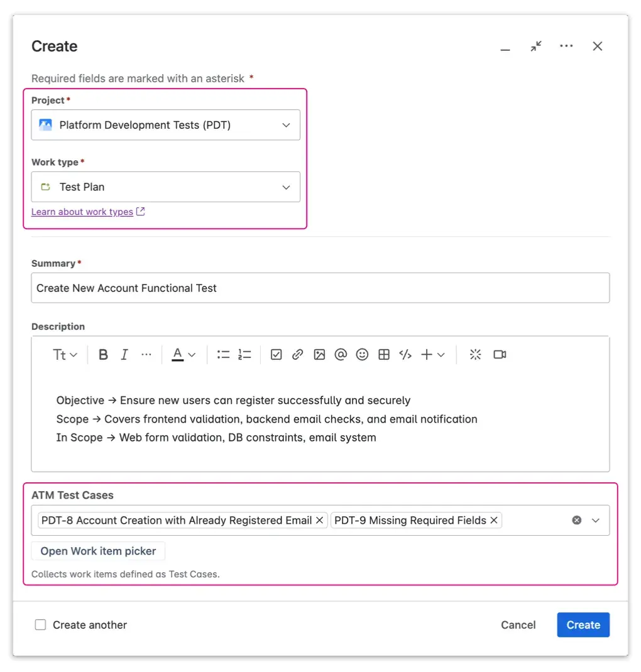Apply bold formatting to the description
Image resolution: width=641 pixels, height=672 pixels.
pyautogui.click(x=102, y=354)
